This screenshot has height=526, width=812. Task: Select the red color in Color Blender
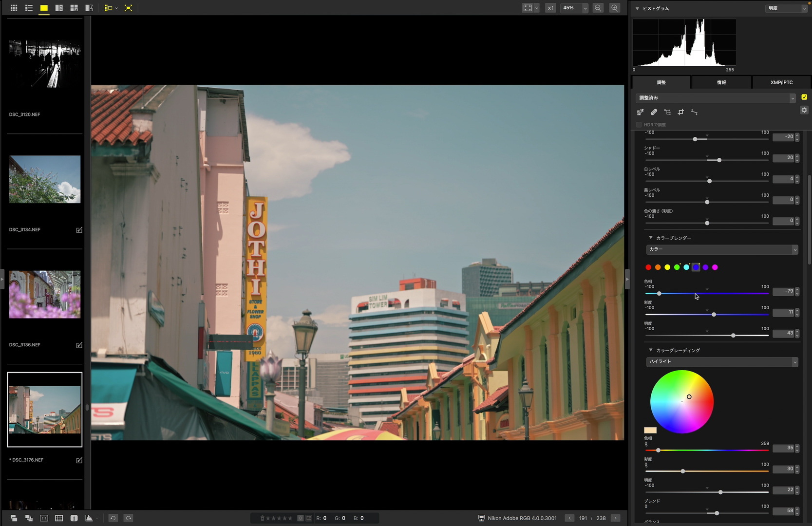[648, 267]
